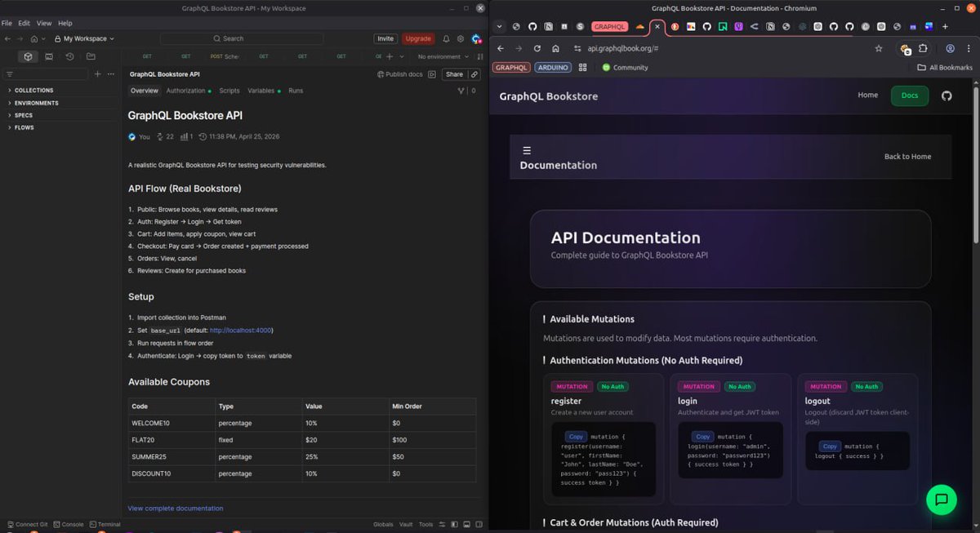Viewport: 980px width, 533px height.
Task: Click the plus icon to create new item in sidebar
Action: click(98, 73)
